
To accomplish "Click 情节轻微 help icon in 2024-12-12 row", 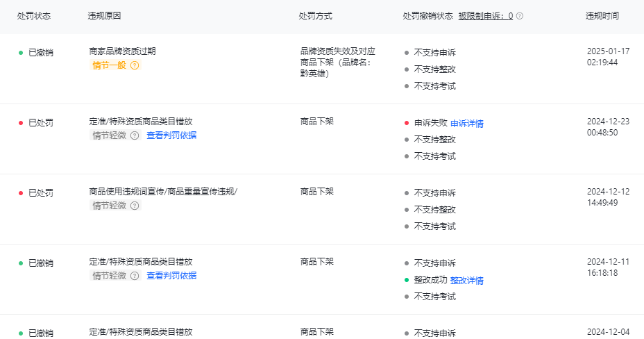I will click(135, 206).
